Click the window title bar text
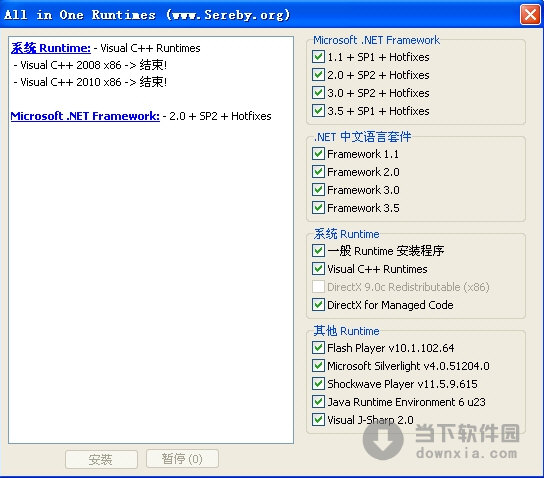 (147, 15)
